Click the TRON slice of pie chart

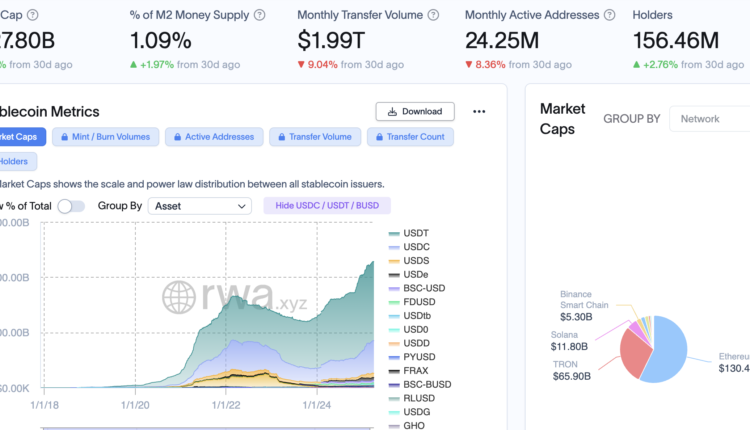pyautogui.click(x=634, y=354)
